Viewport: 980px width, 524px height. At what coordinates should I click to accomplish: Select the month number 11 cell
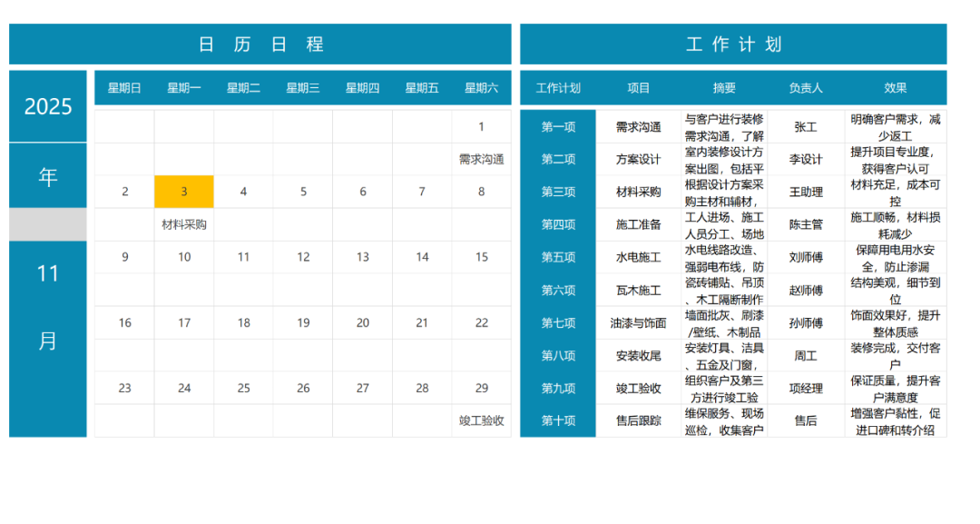(48, 273)
